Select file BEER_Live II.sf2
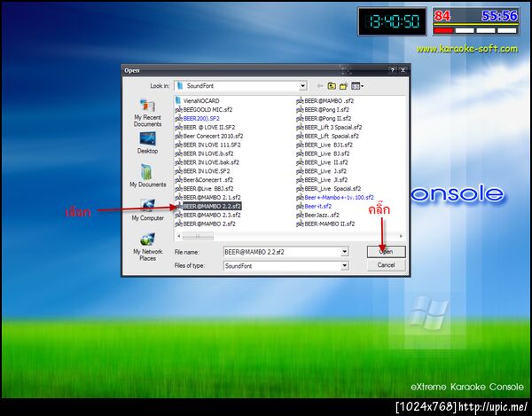 click(323, 162)
